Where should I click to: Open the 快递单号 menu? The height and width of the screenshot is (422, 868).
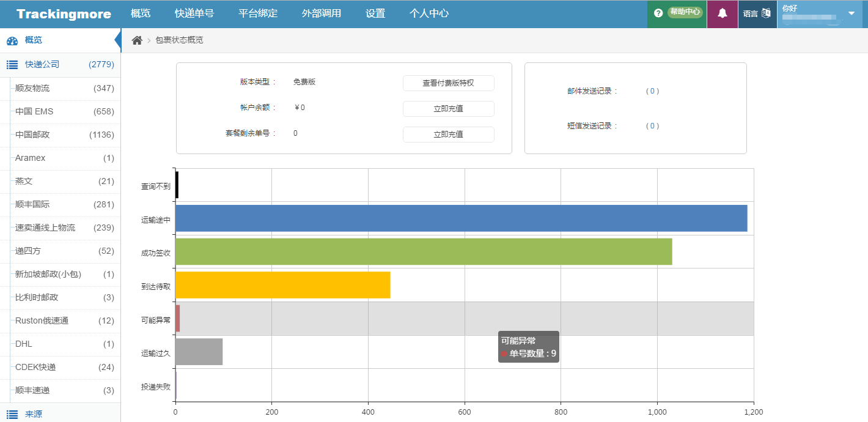(194, 13)
